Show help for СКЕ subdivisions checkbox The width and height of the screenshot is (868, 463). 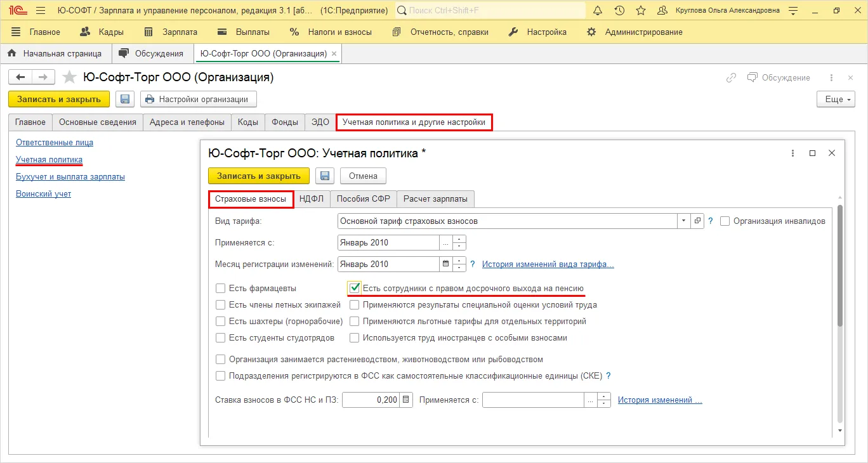click(608, 375)
